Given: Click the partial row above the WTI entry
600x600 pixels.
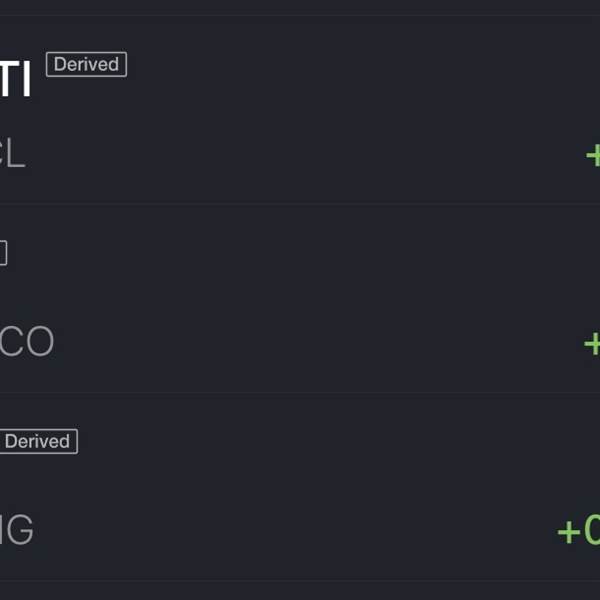Looking at the screenshot, I should click(x=300, y=6).
